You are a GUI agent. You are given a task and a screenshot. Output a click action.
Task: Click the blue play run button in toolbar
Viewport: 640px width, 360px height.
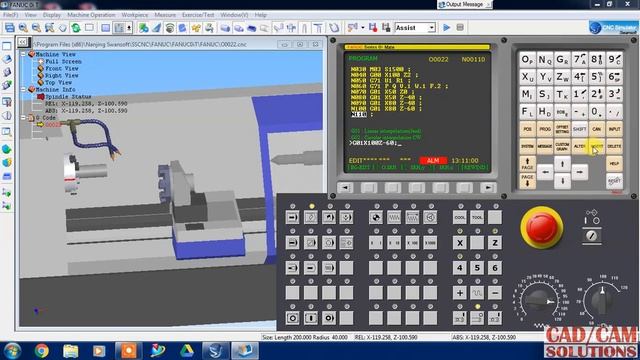[x=447, y=28]
